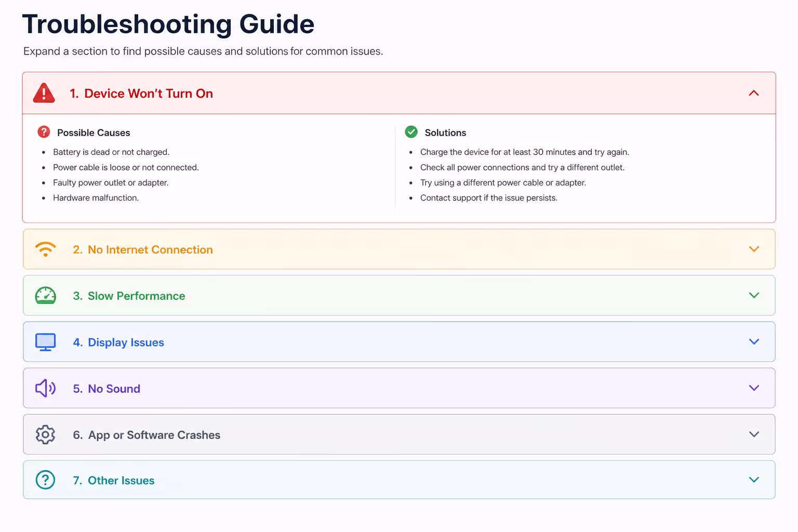Click 'Battery is dead or not charged.'

[x=111, y=152]
